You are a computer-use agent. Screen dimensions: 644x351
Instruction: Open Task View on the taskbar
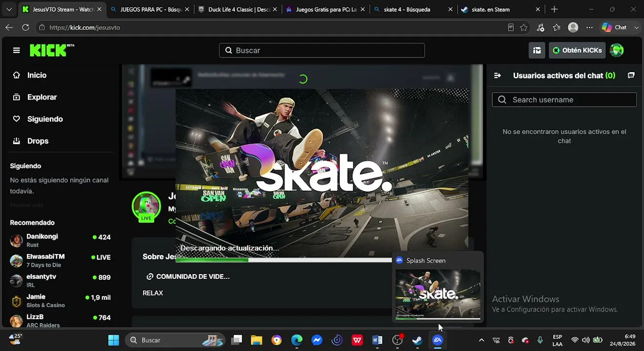[237, 340]
